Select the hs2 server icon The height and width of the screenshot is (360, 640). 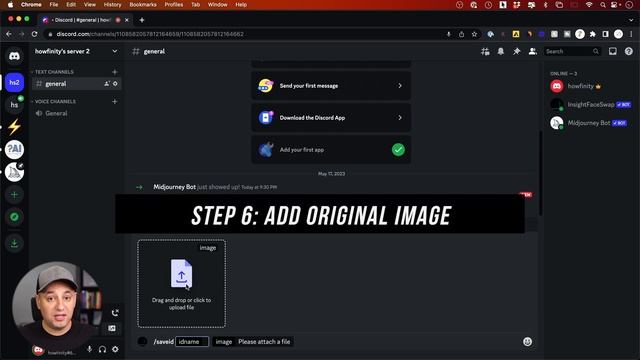[14, 82]
